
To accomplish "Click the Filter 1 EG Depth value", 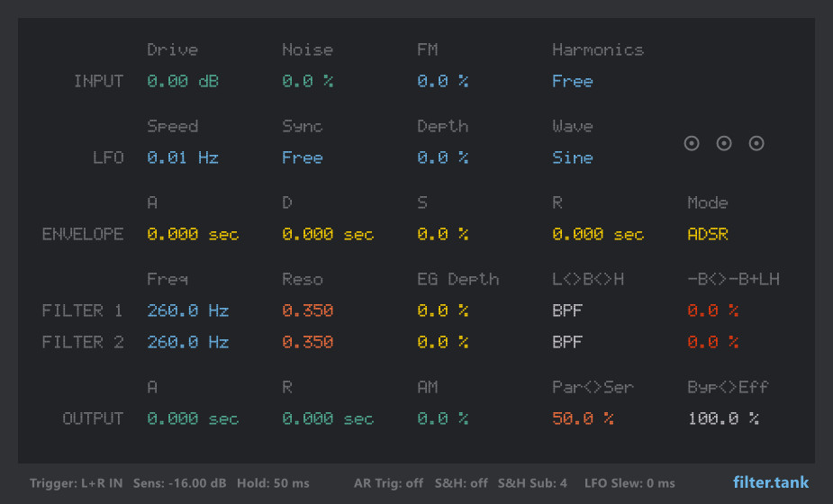I will pyautogui.click(x=442, y=310).
